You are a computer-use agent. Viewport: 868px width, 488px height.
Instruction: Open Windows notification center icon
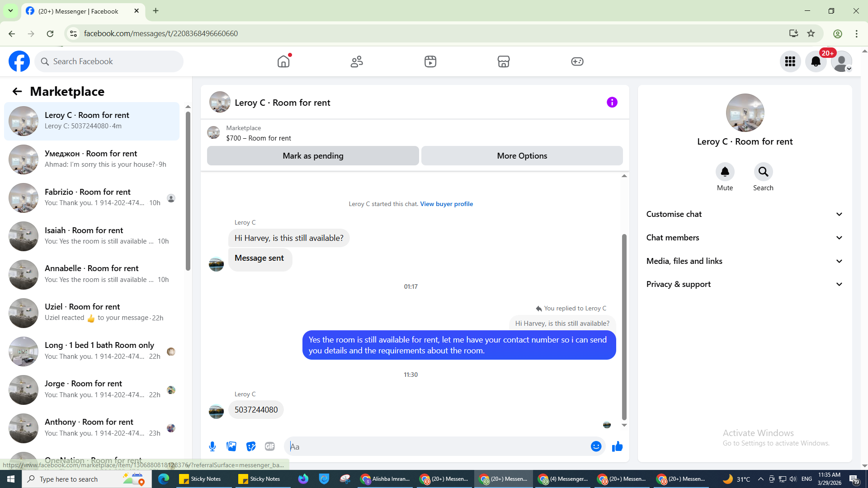tap(854, 479)
